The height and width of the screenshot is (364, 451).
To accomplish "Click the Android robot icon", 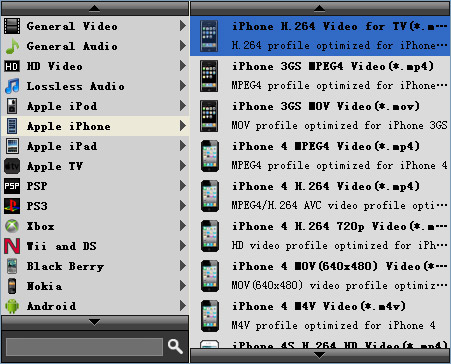I will [x=12, y=306].
